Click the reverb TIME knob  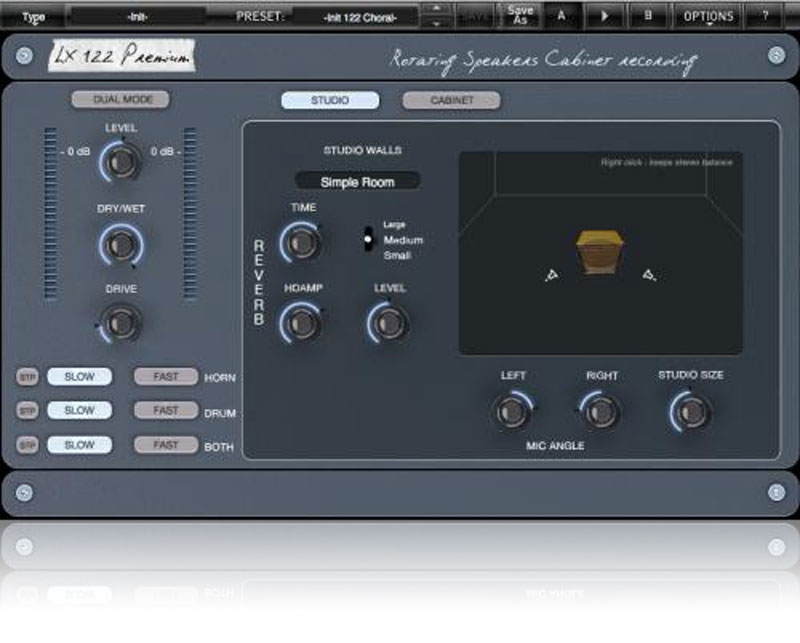click(301, 241)
